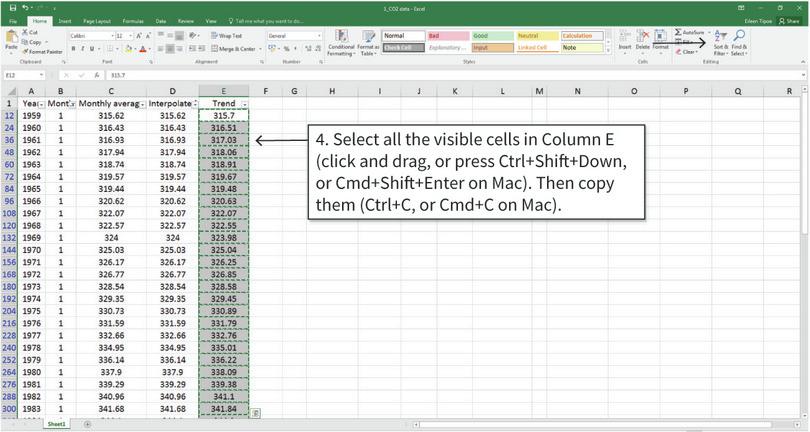Toggle Wrap Text for the cells
Viewport: 810px width, 432px height.
(226, 36)
